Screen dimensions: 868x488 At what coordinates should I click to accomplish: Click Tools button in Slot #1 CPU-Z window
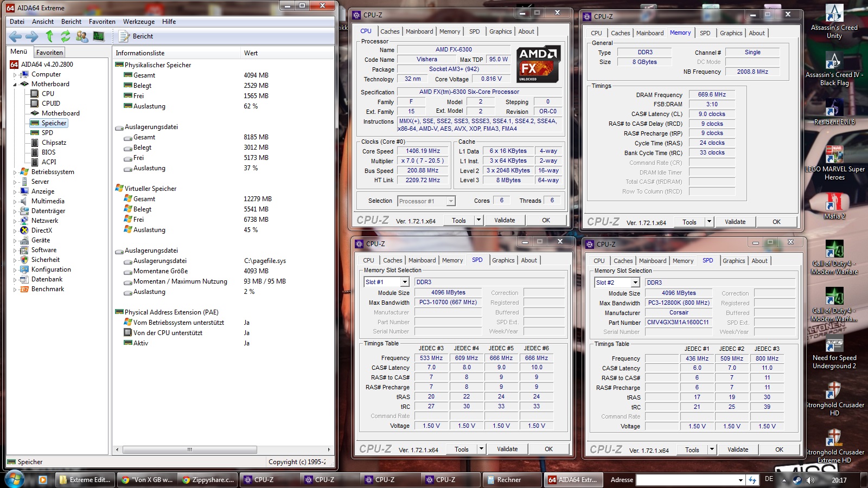pyautogui.click(x=462, y=449)
